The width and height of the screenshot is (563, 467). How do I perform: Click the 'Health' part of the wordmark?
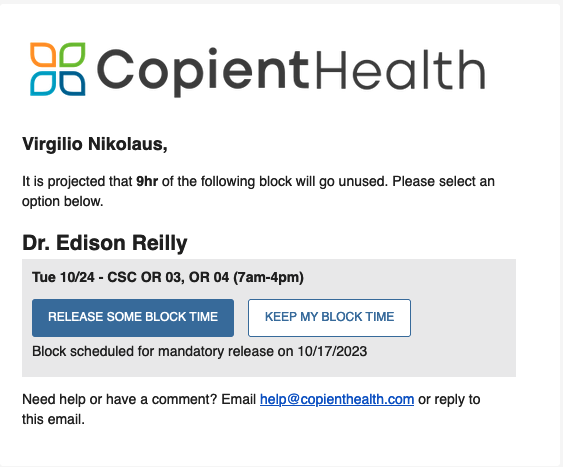click(400, 69)
